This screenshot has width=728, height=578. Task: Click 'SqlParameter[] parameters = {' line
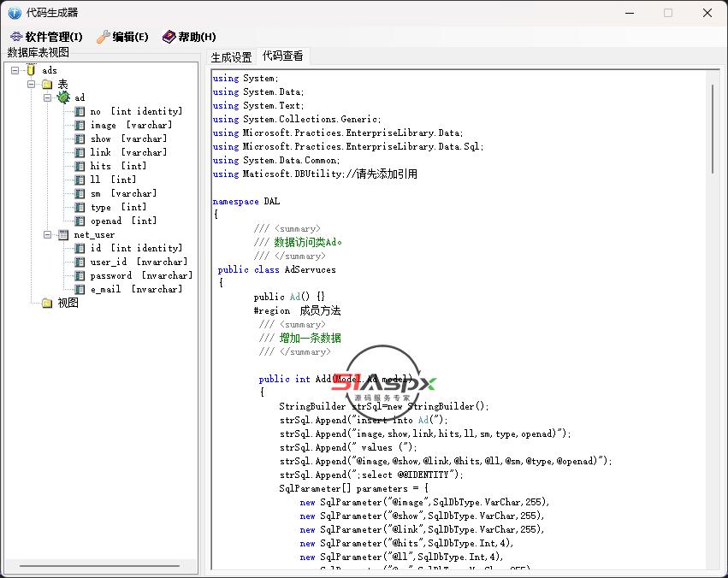pos(353,488)
